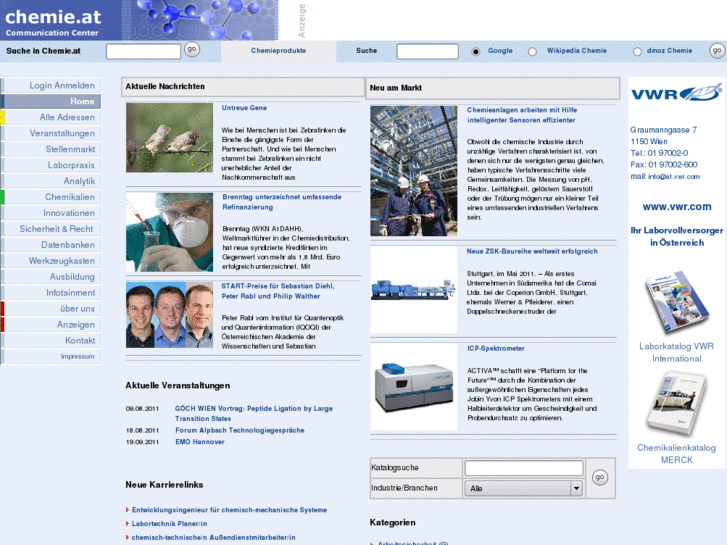Open the Labortechnik Planer/in career link
Screen dimensions: 727x545
click(169, 524)
